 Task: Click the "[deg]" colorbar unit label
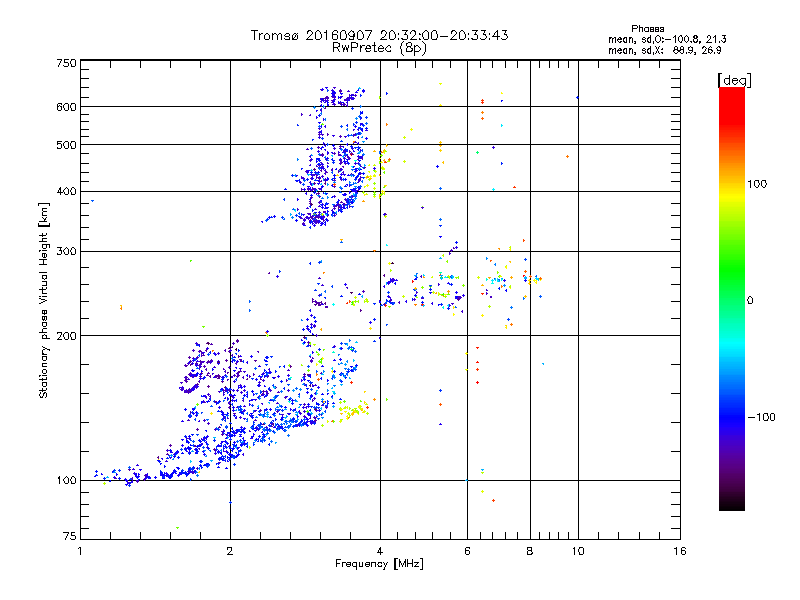click(x=734, y=80)
